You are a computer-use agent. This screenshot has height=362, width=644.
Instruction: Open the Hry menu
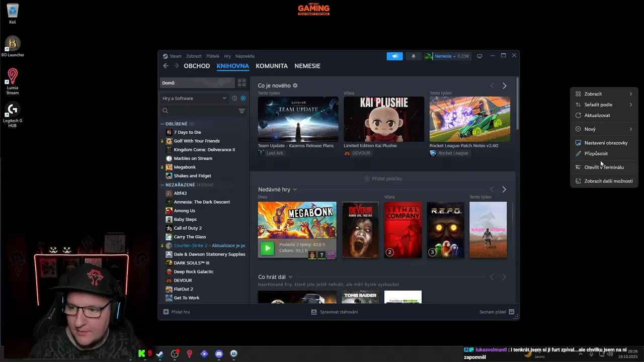227,56
